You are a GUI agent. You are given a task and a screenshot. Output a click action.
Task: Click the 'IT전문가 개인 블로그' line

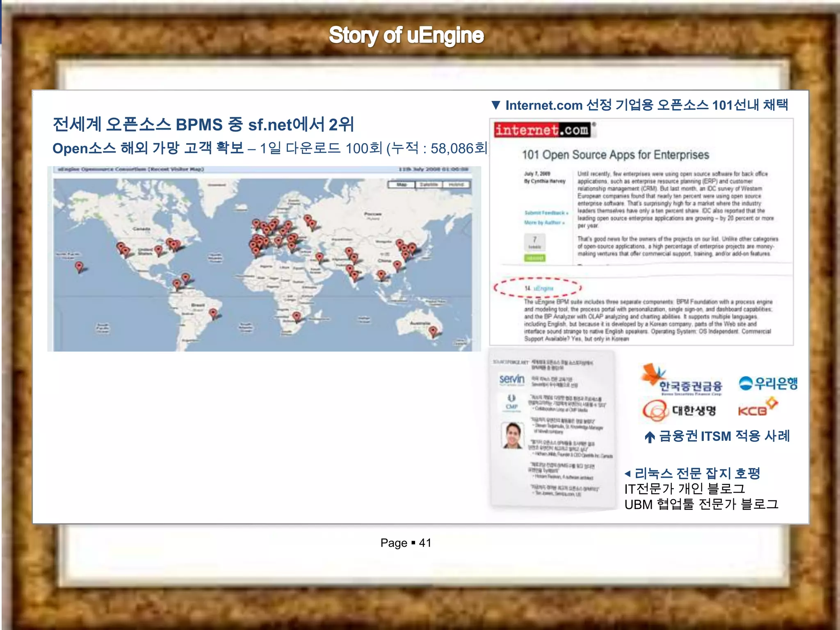coord(685,489)
